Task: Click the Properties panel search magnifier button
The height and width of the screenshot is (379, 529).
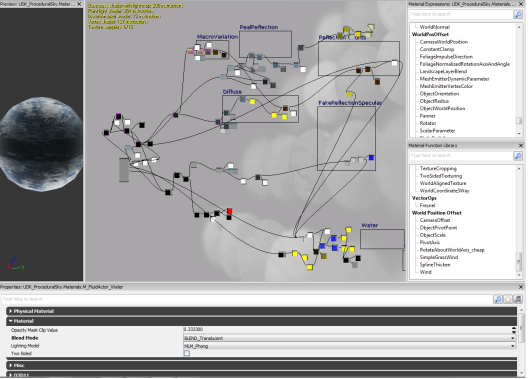Action: [x=498, y=299]
